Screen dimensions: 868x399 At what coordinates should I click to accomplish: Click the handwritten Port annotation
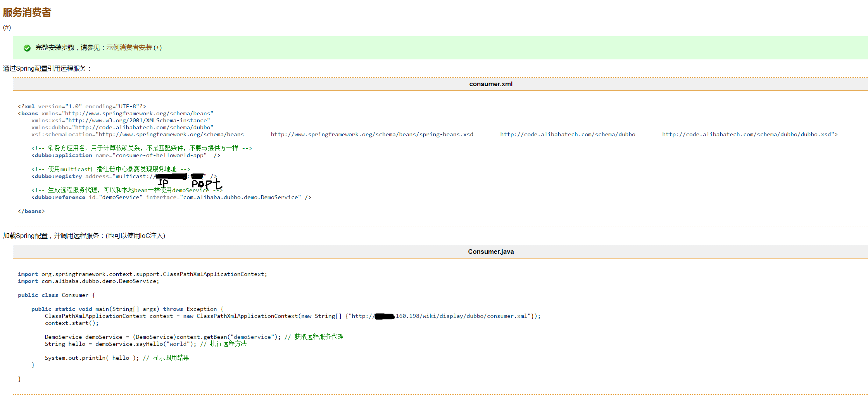[x=206, y=184]
